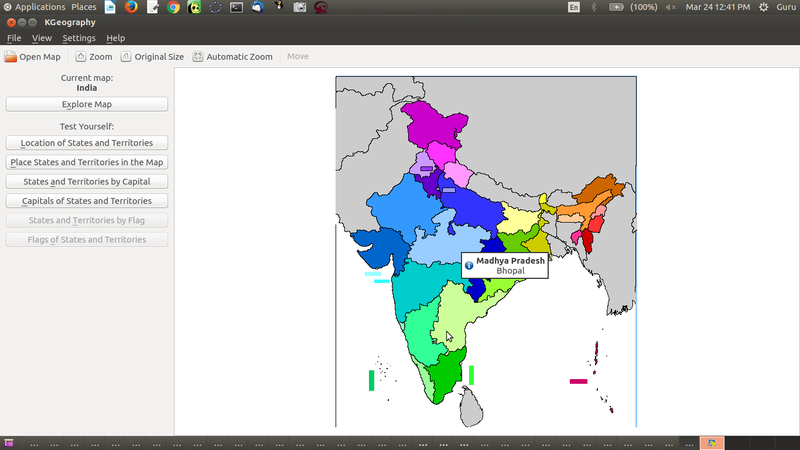
Task: Launch the Terminal from top panel
Action: tap(236, 7)
